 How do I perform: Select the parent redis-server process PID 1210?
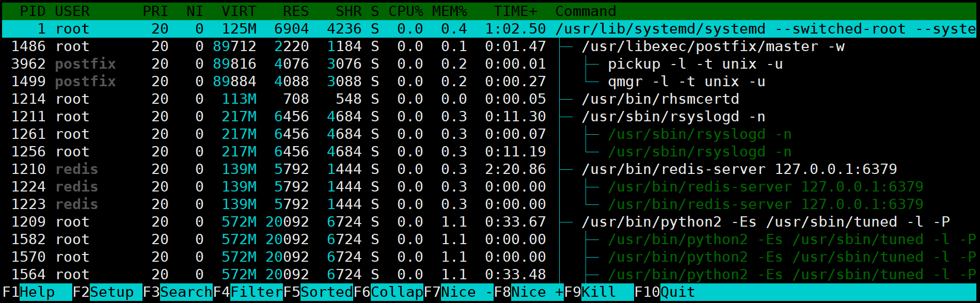click(x=489, y=169)
